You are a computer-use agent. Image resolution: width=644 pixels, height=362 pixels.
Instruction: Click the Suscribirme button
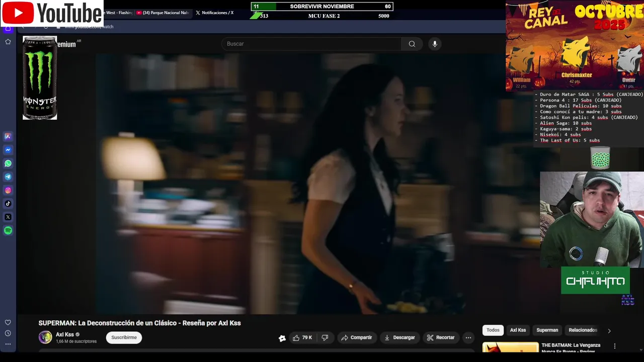click(124, 337)
